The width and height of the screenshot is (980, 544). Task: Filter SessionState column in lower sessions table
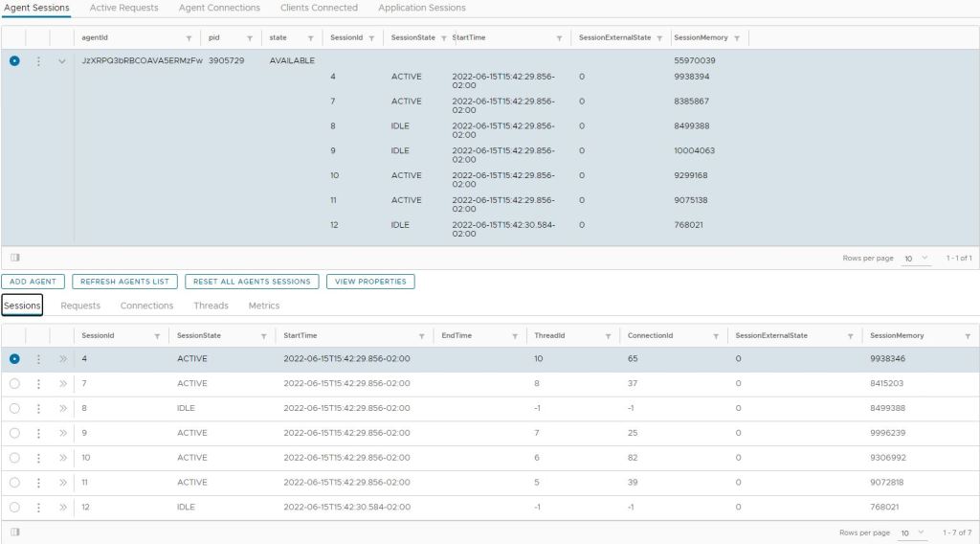click(x=264, y=336)
